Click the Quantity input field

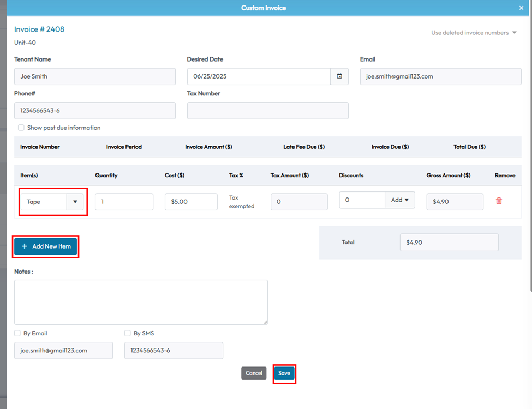click(x=124, y=202)
